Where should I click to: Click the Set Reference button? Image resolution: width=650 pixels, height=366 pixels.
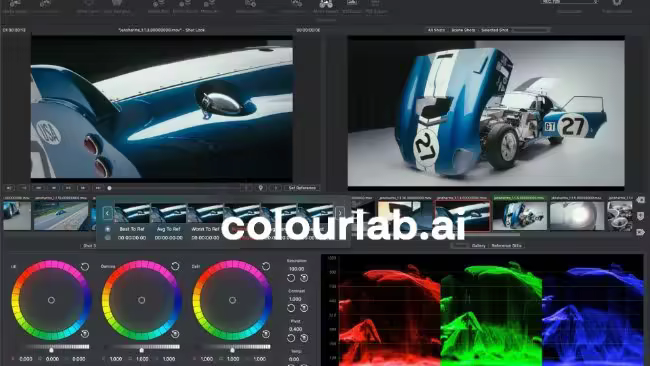coord(302,188)
